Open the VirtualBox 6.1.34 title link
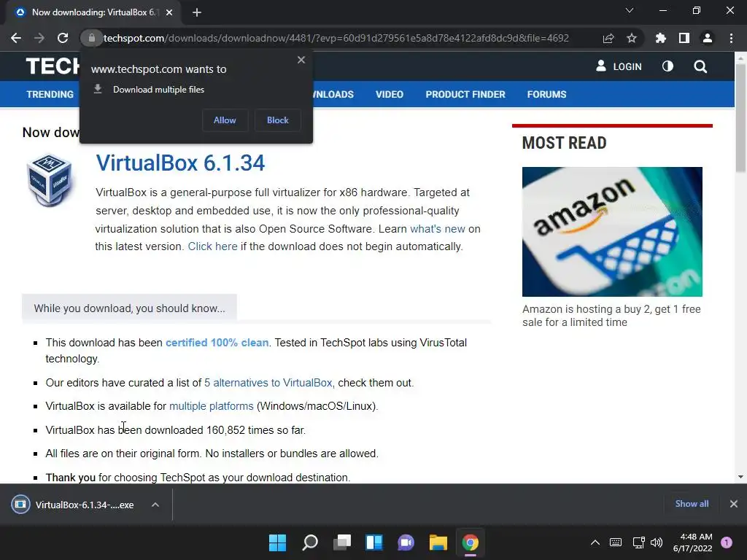 pos(180,163)
